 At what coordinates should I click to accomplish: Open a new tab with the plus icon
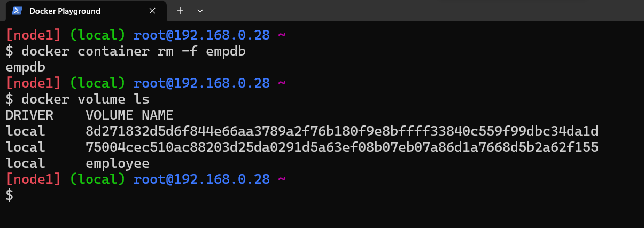point(180,11)
